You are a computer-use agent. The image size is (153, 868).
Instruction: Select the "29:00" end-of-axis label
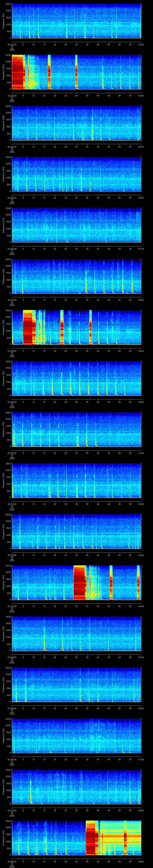[x=141, y=351]
